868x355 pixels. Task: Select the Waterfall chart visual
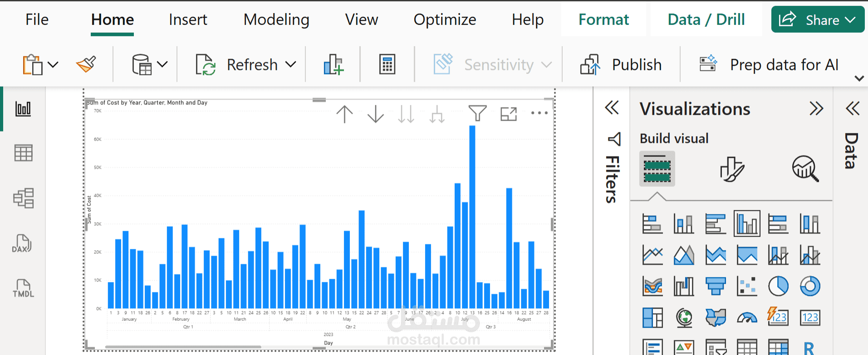pos(684,286)
